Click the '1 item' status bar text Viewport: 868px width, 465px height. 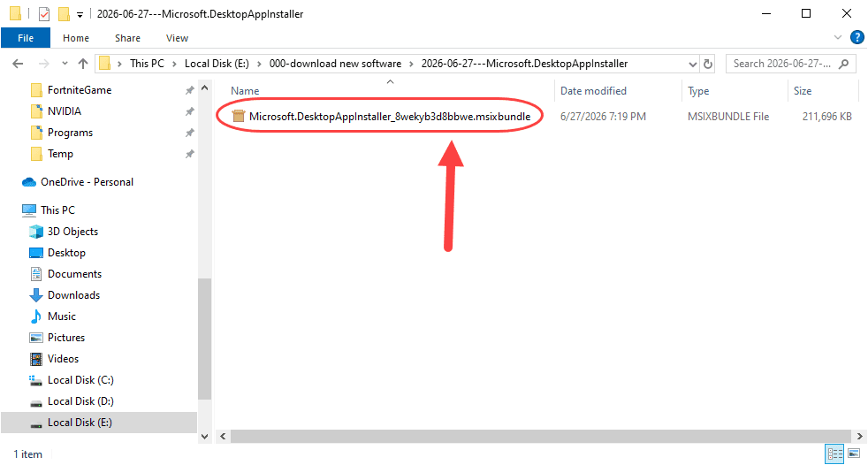coord(27,454)
